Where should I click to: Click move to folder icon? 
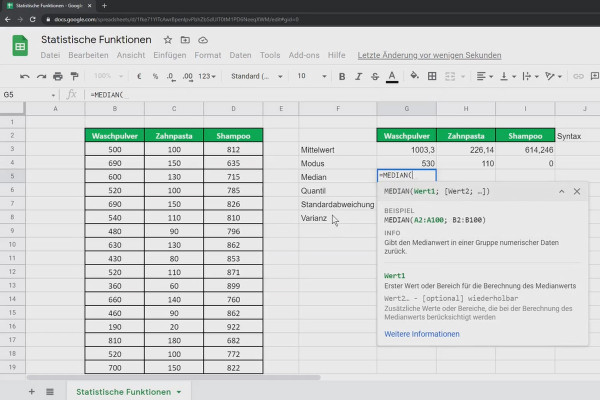pos(185,40)
